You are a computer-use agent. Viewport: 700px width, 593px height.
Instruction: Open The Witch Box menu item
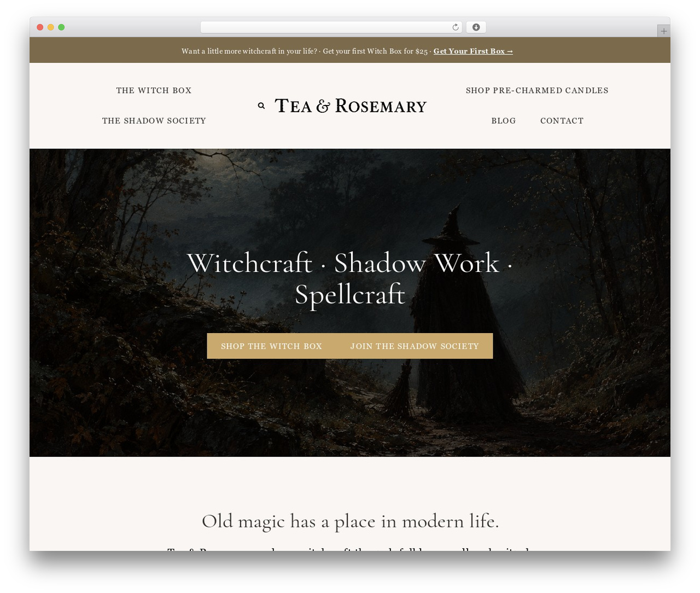tap(154, 90)
